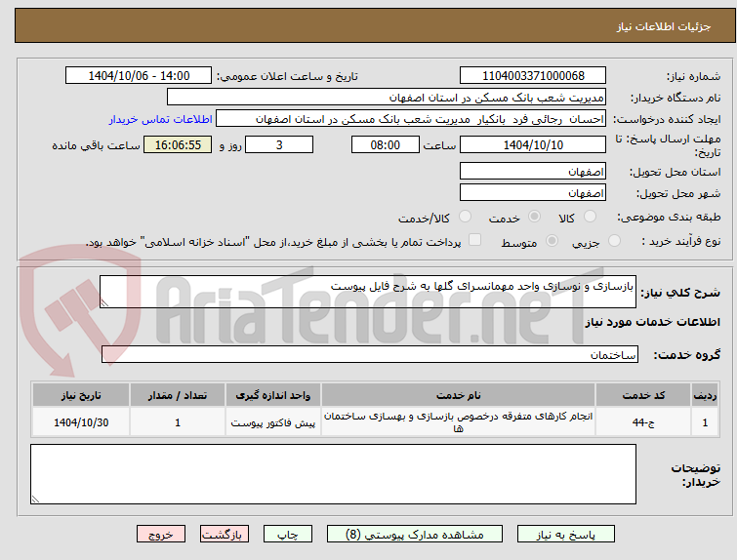Click the شهر محل تحویل field

533,192
